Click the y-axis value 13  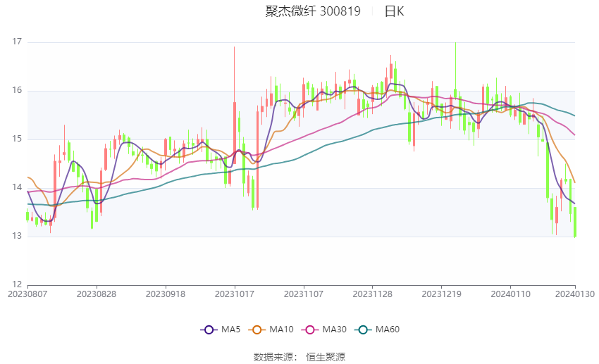[17, 236]
